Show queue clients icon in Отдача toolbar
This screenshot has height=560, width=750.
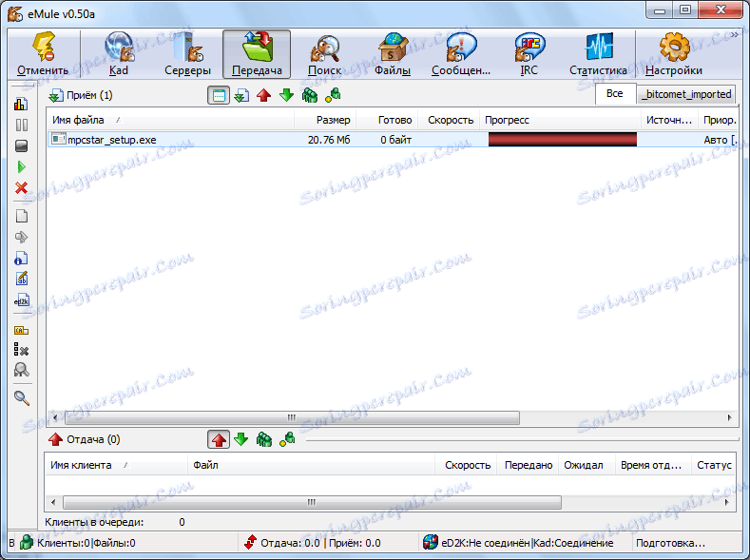pyautogui.click(x=263, y=439)
